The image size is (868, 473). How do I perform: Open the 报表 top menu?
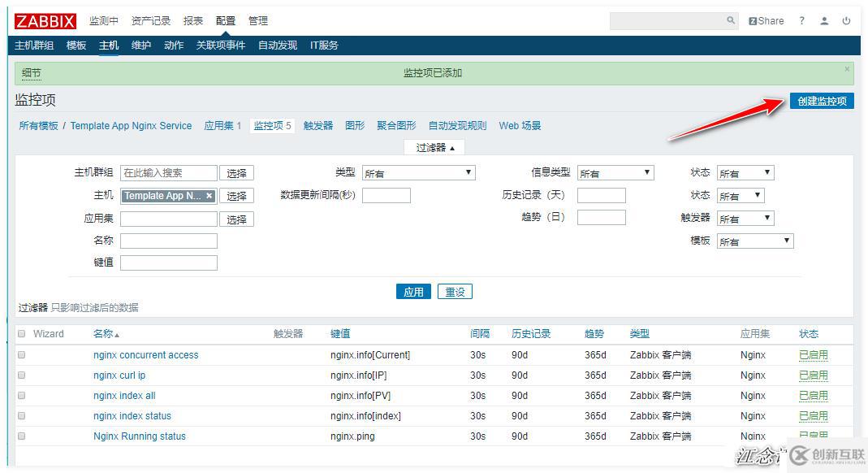(193, 21)
